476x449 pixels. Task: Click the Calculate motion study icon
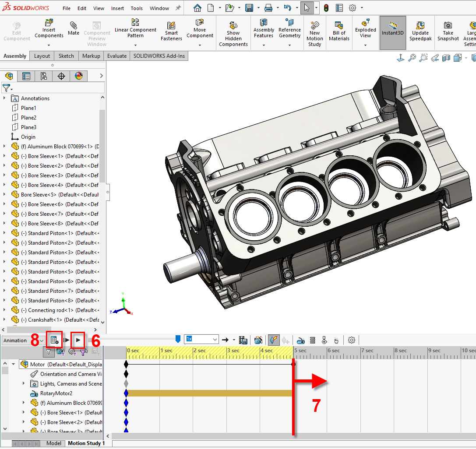(54, 340)
